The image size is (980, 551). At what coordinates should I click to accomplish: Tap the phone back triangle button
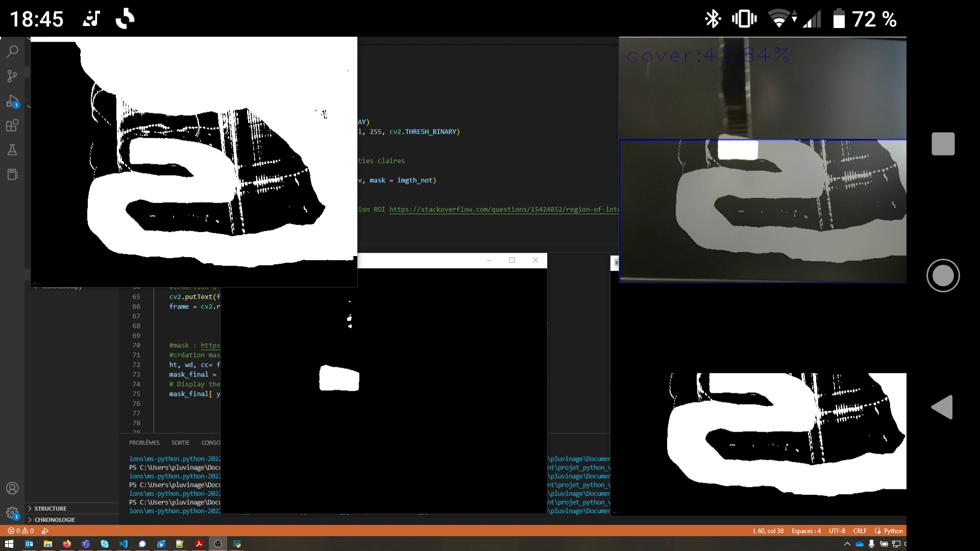click(942, 407)
